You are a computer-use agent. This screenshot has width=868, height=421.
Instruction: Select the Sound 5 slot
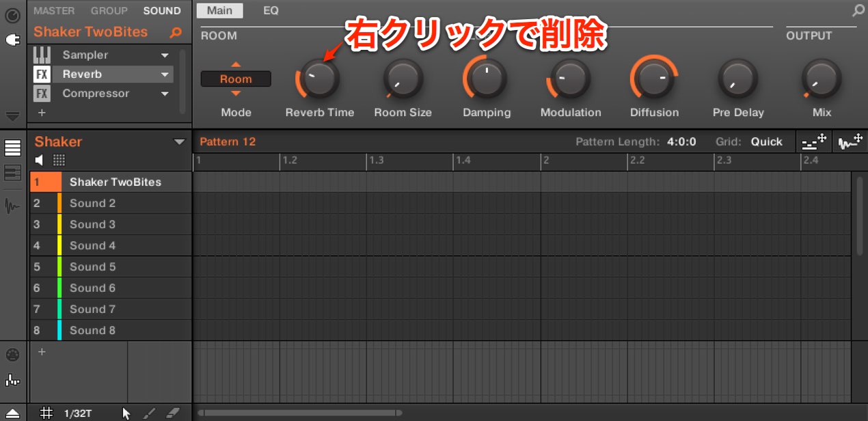(111, 267)
